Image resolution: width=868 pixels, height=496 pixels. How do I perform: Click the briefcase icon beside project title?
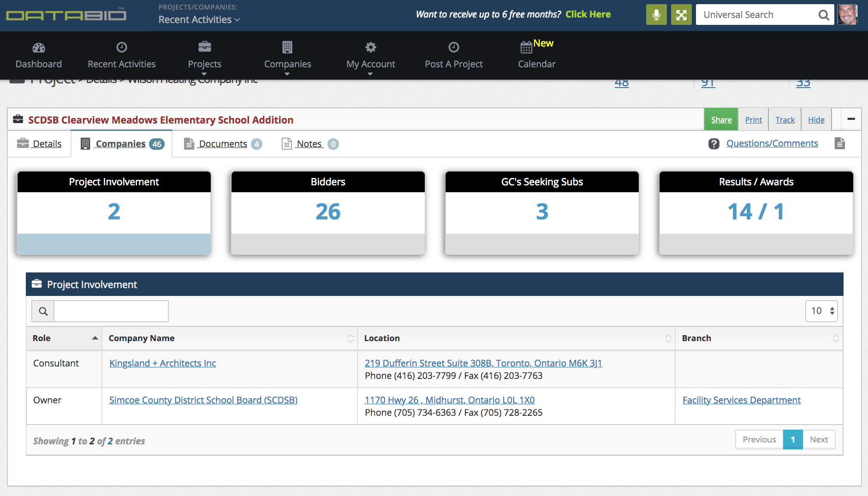pyautogui.click(x=18, y=119)
